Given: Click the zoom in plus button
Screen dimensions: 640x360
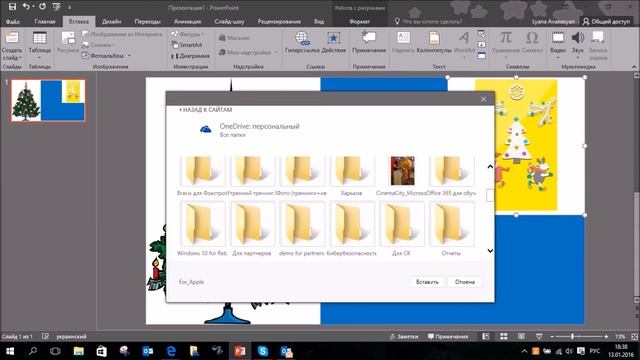Looking at the screenshot, I should pyautogui.click(x=606, y=336).
